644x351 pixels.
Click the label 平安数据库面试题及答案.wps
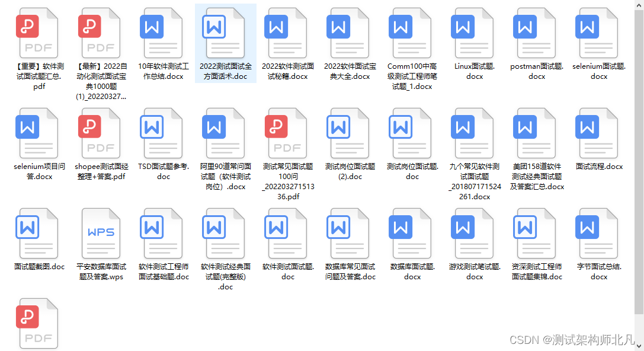coord(101,272)
